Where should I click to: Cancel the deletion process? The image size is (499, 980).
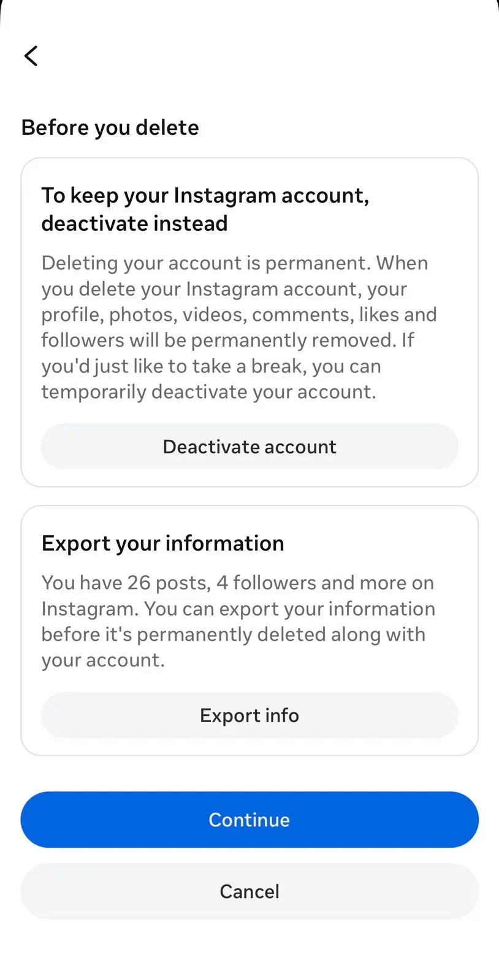[x=250, y=891]
